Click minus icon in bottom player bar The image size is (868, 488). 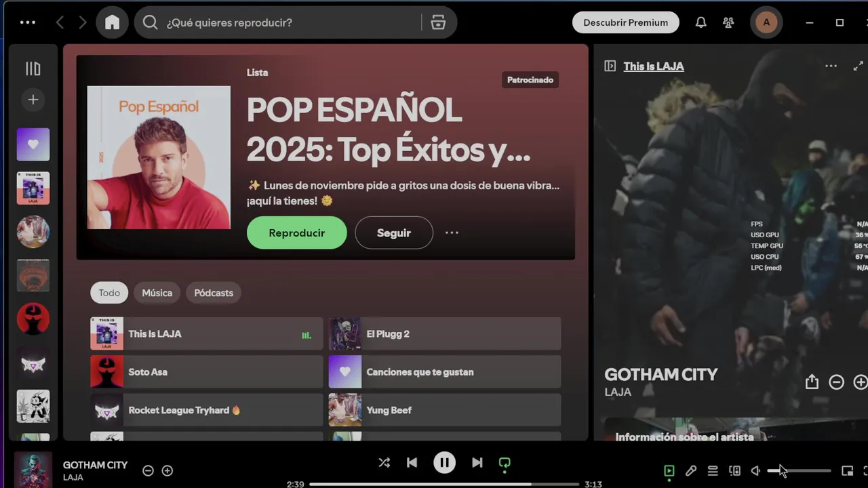coord(148,470)
